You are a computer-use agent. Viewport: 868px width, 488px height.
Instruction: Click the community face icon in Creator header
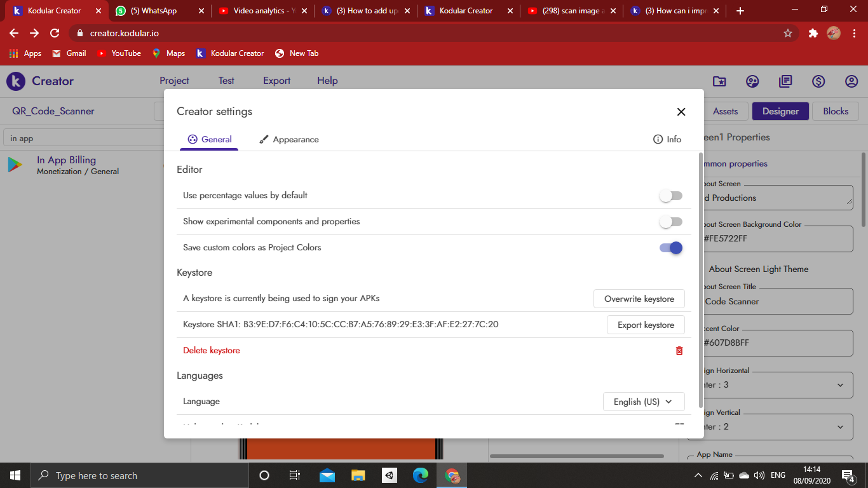click(752, 81)
